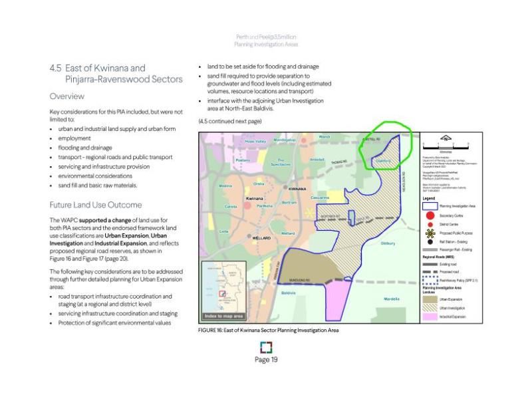The width and height of the screenshot is (532, 399).
Task: Click the KWINANA station label on map
Action: pos(297,189)
